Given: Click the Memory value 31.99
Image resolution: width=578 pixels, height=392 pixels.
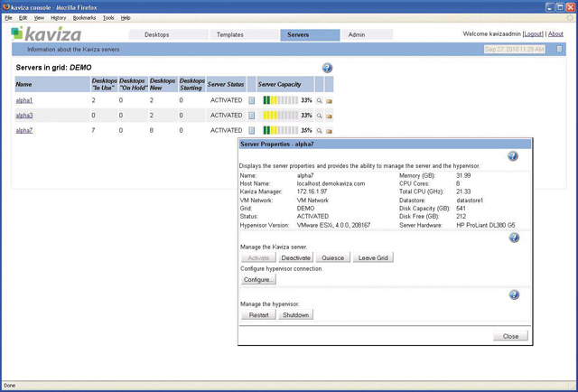Looking at the screenshot, I should click(463, 176).
